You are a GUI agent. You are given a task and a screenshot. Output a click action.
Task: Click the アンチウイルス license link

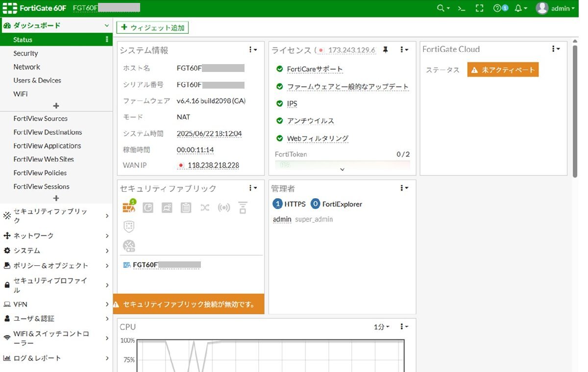point(310,121)
